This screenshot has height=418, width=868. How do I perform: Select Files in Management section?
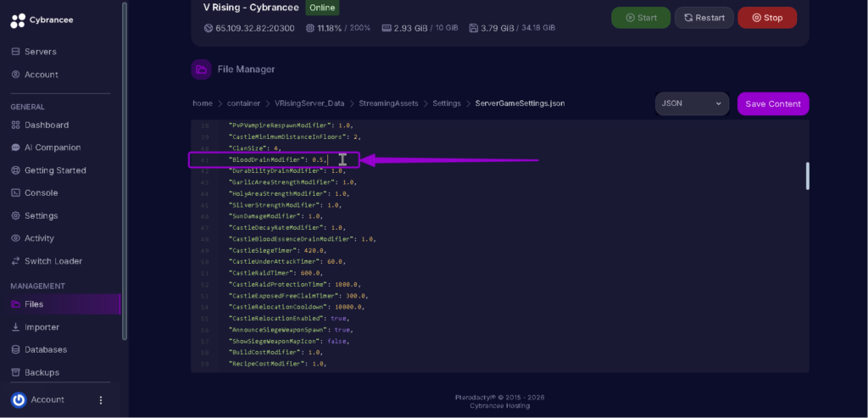60,304
